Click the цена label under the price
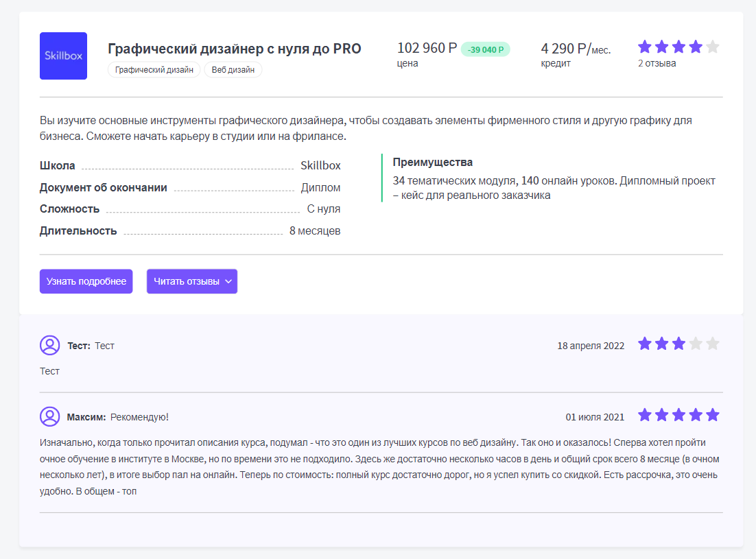Viewport: 756px width, 559px height. pos(407,64)
